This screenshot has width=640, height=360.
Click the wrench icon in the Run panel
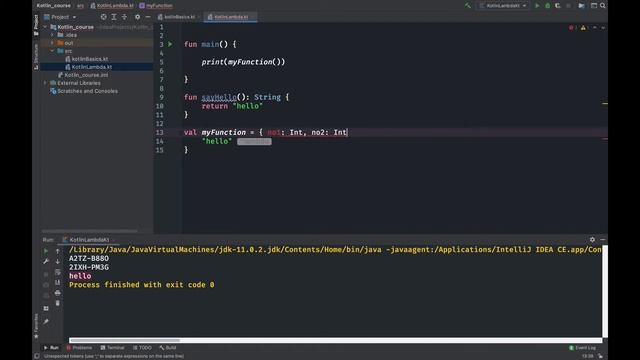click(x=46, y=261)
